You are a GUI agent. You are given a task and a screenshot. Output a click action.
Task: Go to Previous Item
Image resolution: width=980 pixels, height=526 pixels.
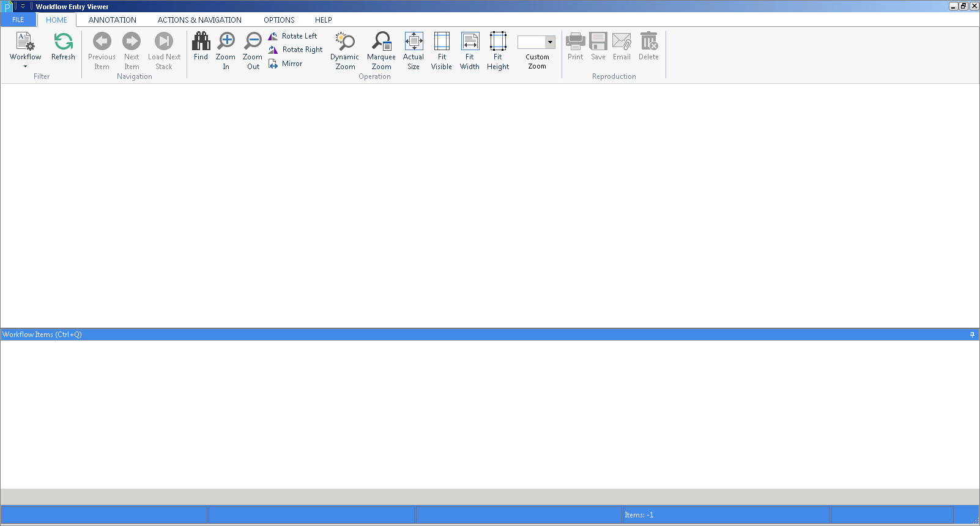tap(102, 51)
